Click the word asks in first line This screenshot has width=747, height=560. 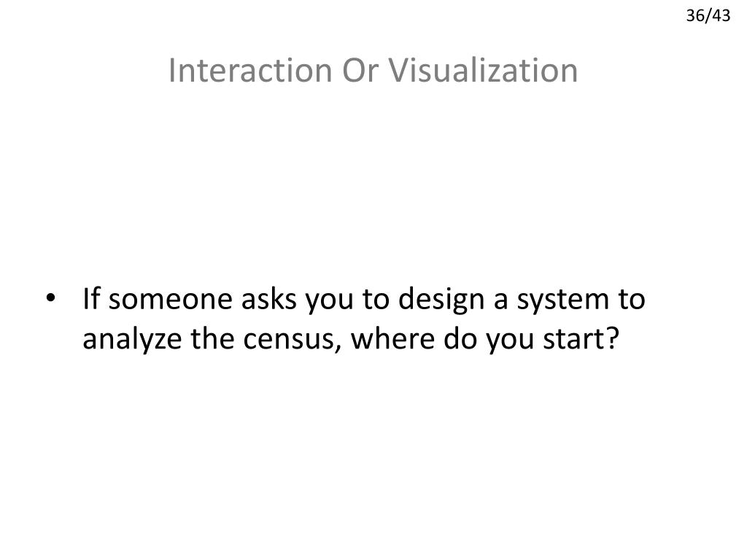[269, 298]
